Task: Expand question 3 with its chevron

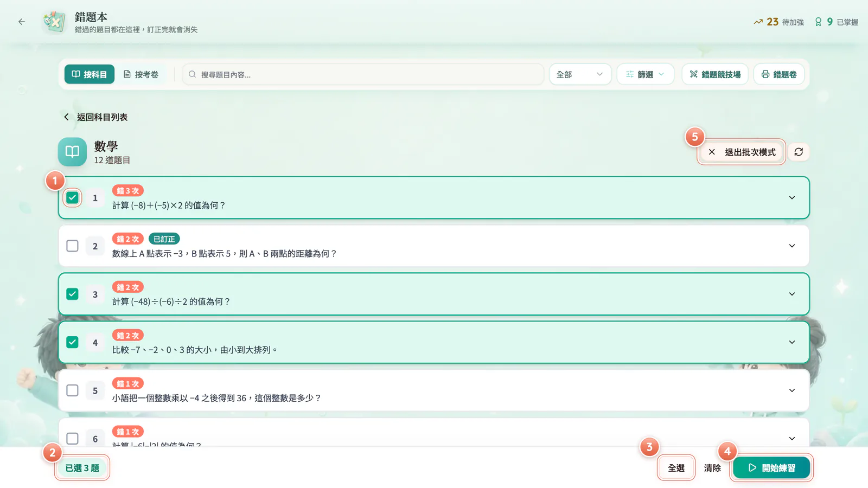Action: click(792, 294)
